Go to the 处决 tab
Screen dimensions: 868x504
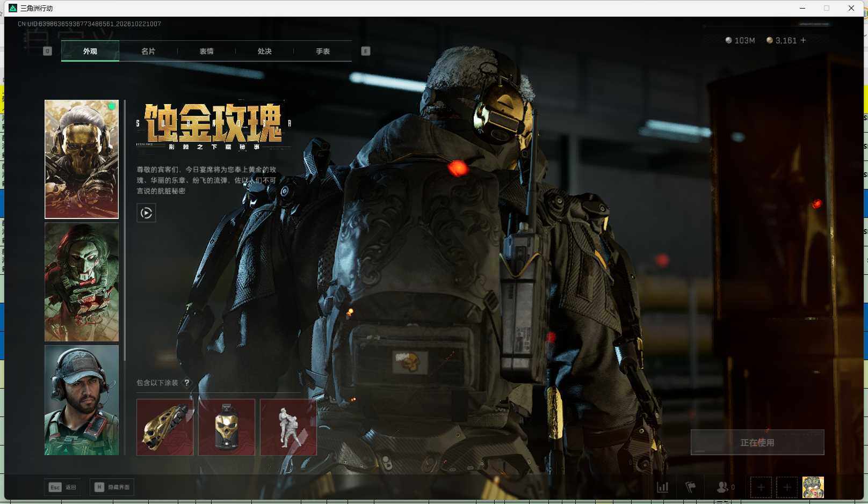264,51
